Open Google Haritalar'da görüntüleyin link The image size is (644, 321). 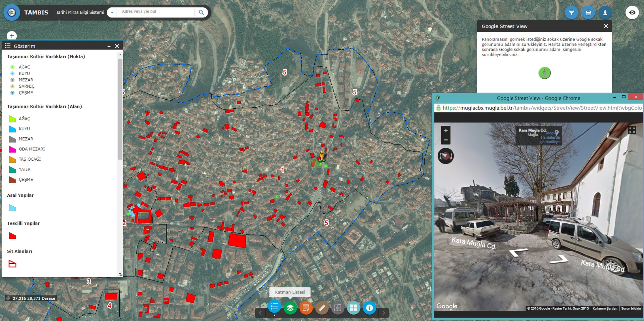pyautogui.click(x=550, y=137)
